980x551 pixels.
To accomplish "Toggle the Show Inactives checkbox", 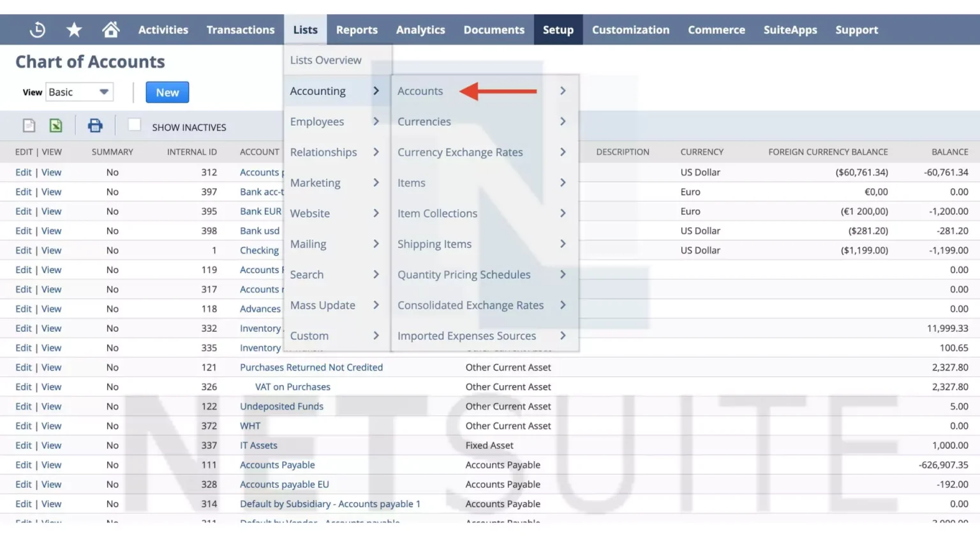I will tap(134, 125).
